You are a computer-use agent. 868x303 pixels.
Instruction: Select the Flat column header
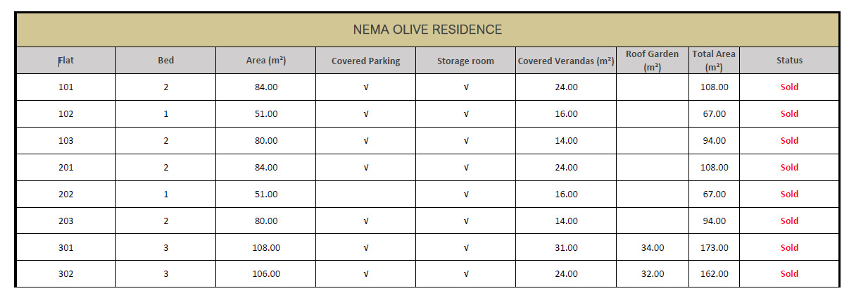(66, 61)
